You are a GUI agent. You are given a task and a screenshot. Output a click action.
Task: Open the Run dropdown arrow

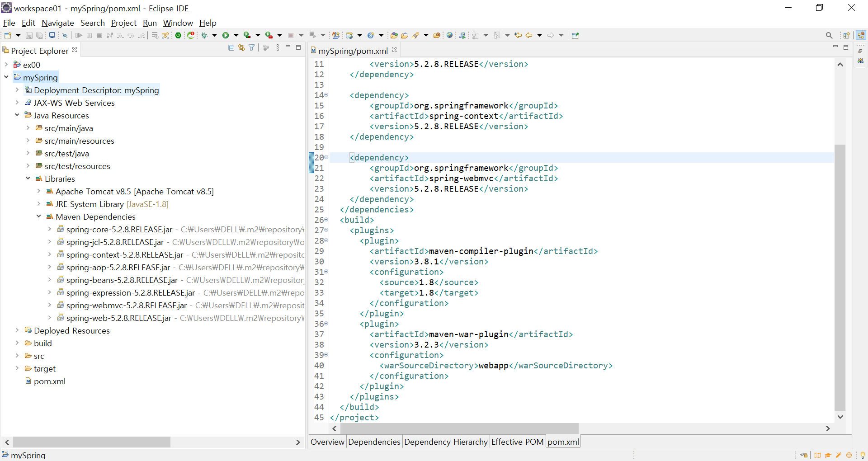(236, 35)
